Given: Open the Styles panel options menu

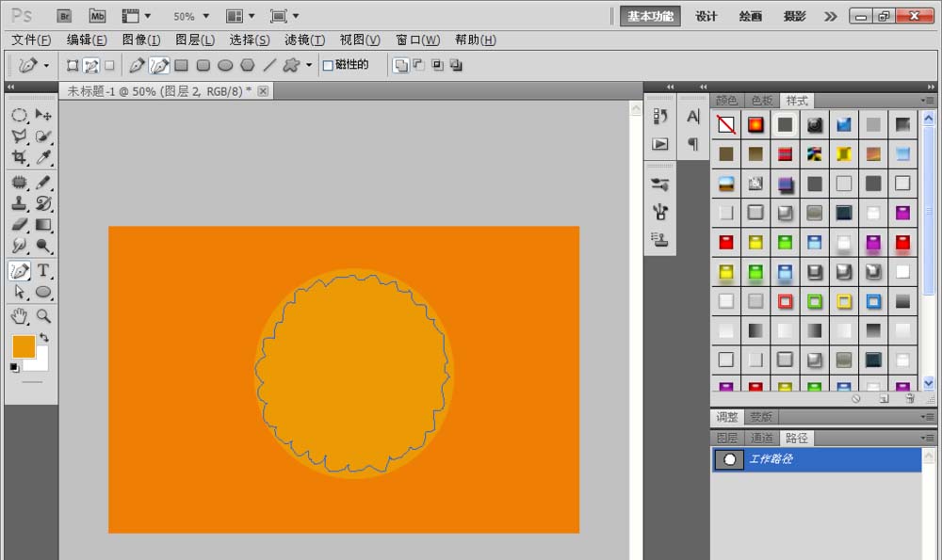Looking at the screenshot, I should click(929, 101).
